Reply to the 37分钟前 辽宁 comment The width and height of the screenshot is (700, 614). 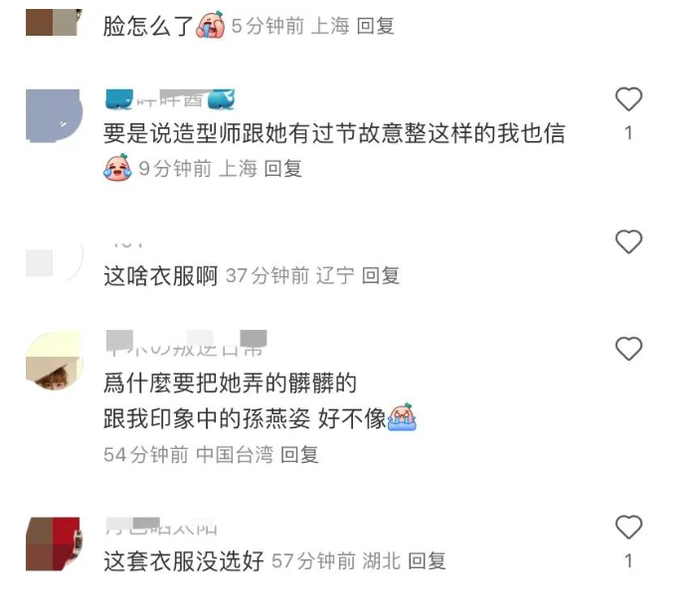coord(381,275)
